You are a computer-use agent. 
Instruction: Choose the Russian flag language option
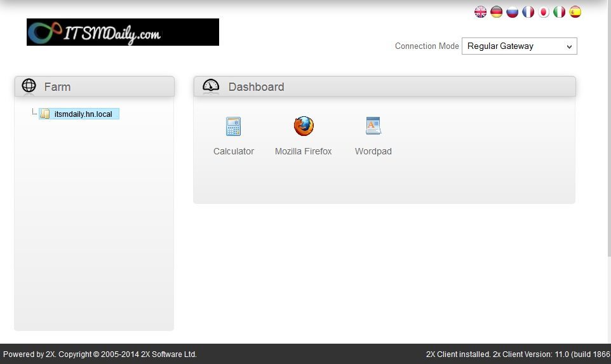pyautogui.click(x=512, y=12)
